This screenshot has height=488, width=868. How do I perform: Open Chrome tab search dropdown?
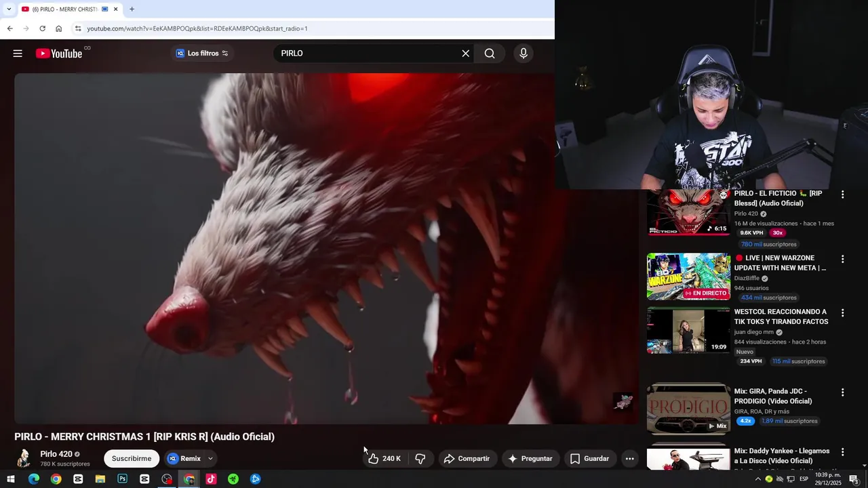(x=8, y=9)
